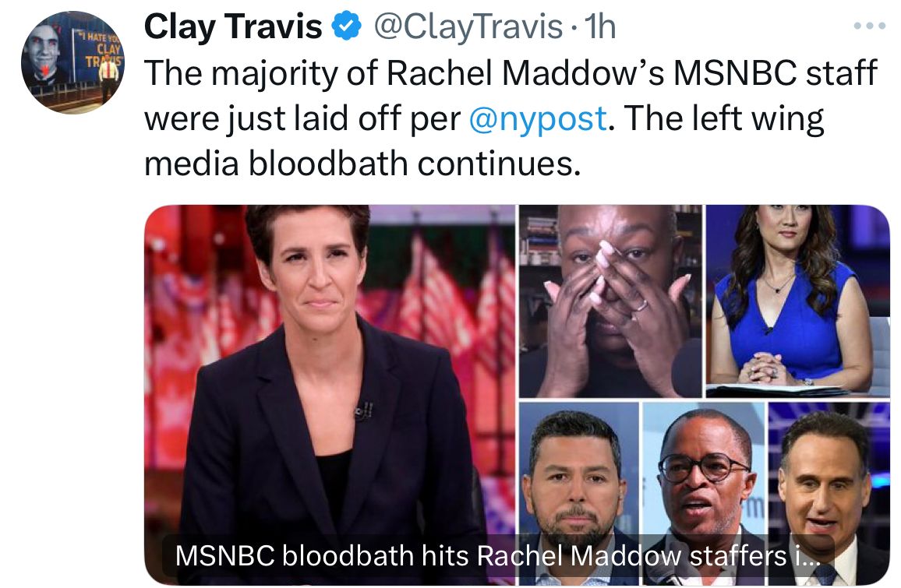Open the bottom-right photo of the man in a suit
The height and width of the screenshot is (588, 901).
tap(829, 493)
